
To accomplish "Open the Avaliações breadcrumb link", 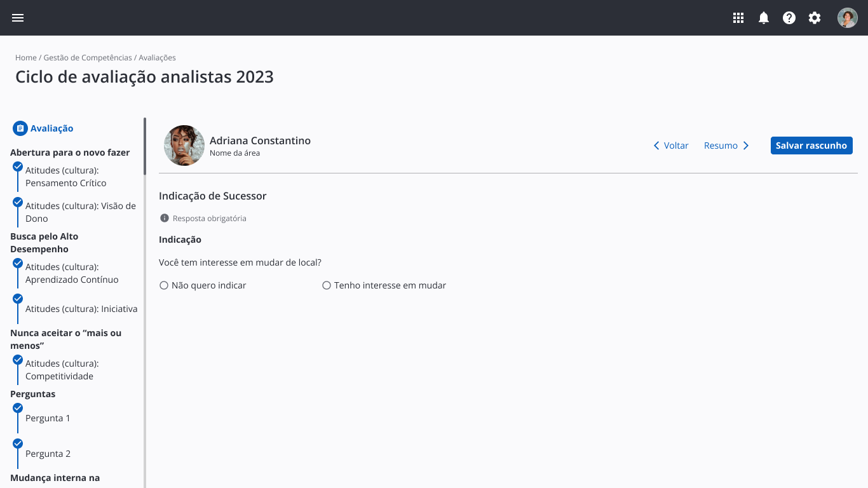I will [x=157, y=58].
